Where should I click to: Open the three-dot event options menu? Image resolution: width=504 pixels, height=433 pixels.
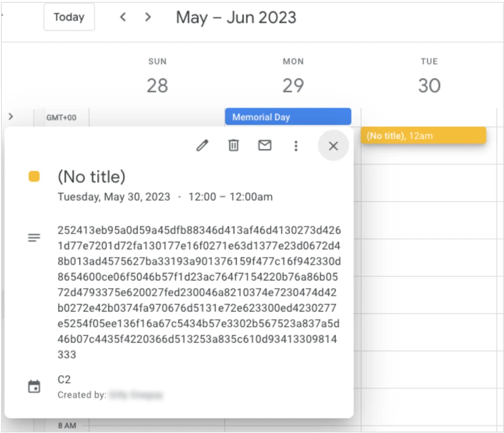coord(296,146)
